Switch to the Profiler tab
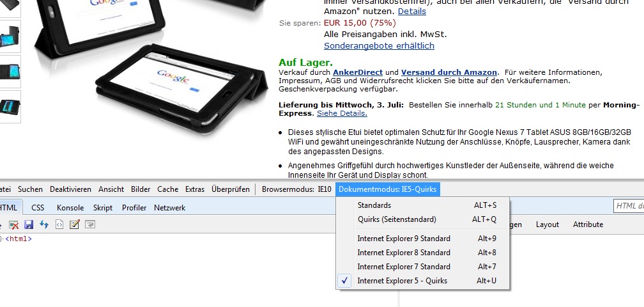644x307 pixels. tap(134, 208)
